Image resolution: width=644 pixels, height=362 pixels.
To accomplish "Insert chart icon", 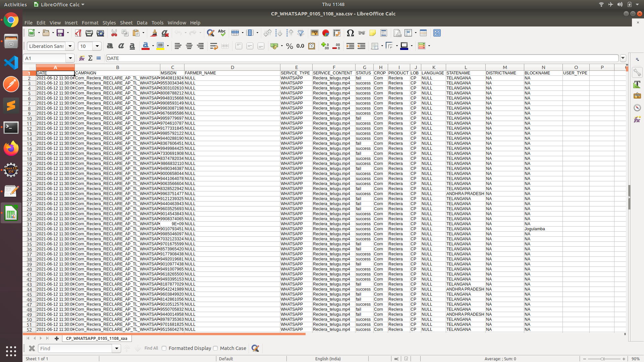I will [326, 33].
